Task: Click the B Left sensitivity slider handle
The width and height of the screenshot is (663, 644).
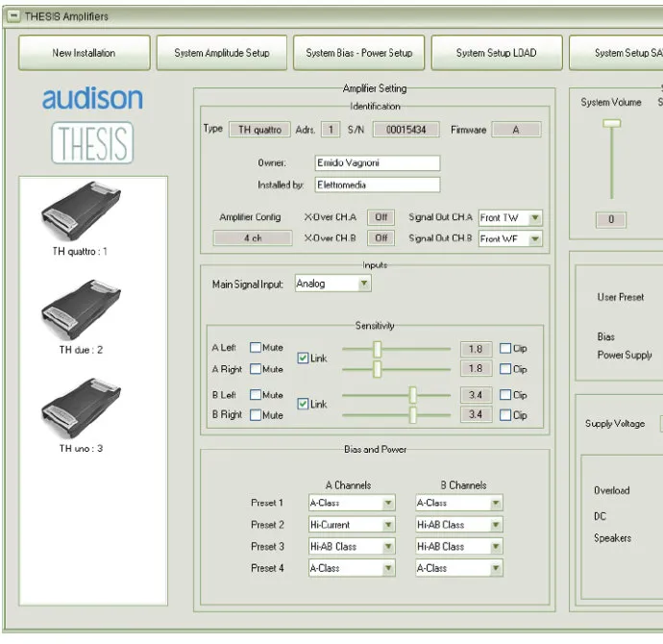Action: tap(412, 395)
